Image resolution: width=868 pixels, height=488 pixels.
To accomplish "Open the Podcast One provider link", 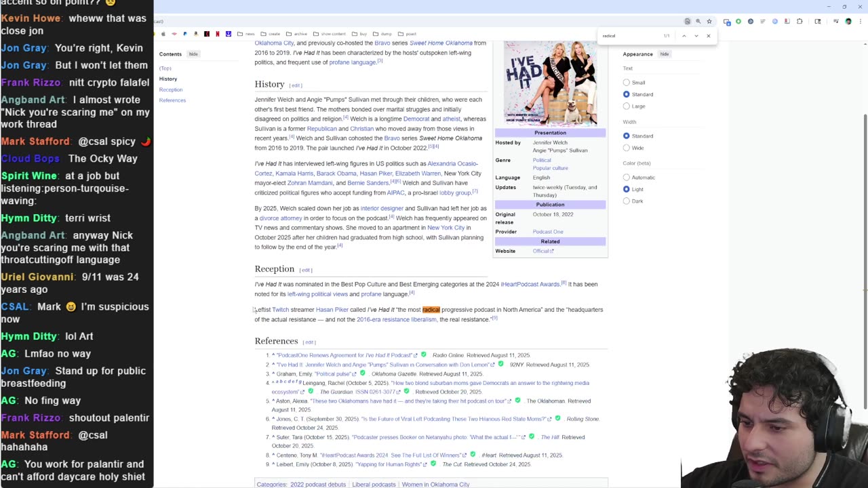I will coord(548,232).
